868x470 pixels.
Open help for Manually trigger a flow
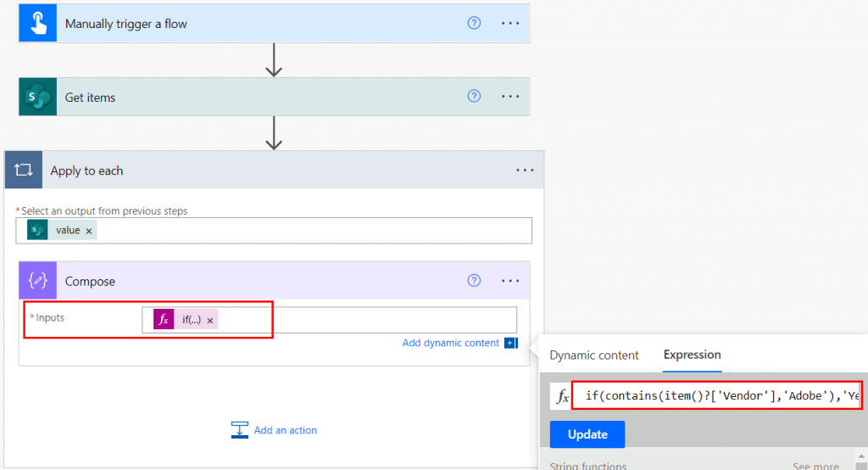tap(474, 23)
